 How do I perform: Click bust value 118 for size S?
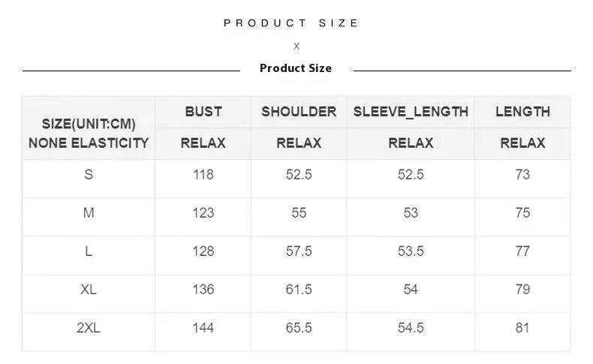[203, 175]
